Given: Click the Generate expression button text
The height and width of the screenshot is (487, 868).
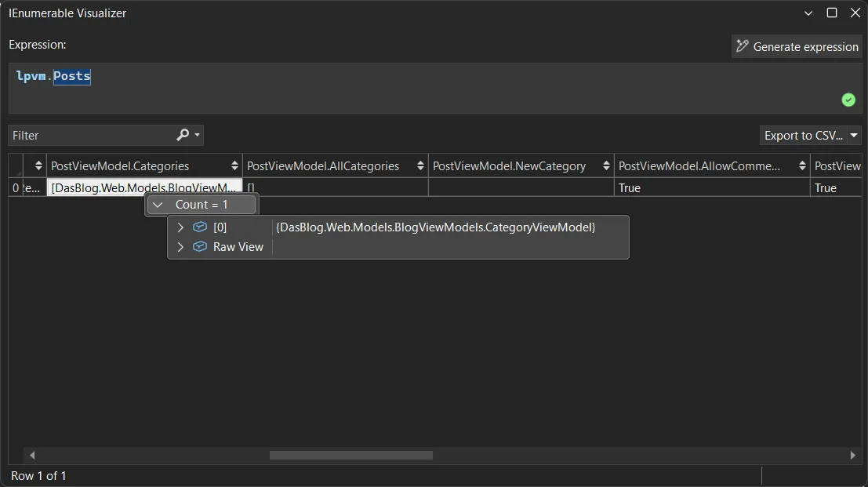Looking at the screenshot, I should [805, 47].
